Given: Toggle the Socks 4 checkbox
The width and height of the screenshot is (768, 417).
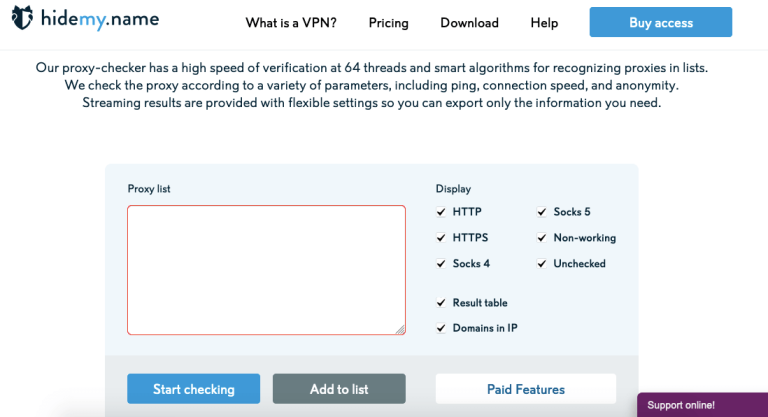Looking at the screenshot, I should click(x=441, y=264).
